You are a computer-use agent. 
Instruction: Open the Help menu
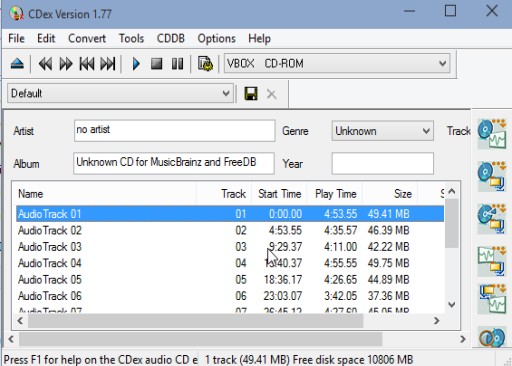(x=259, y=38)
